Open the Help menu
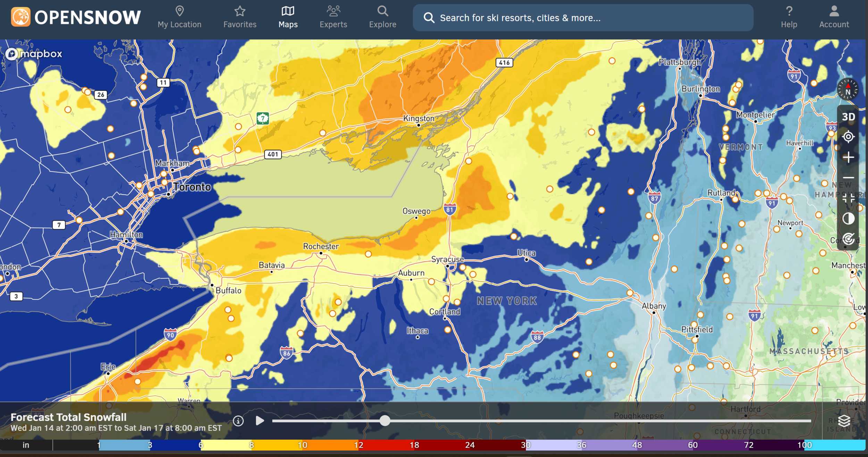This screenshot has height=457, width=868. pyautogui.click(x=789, y=17)
